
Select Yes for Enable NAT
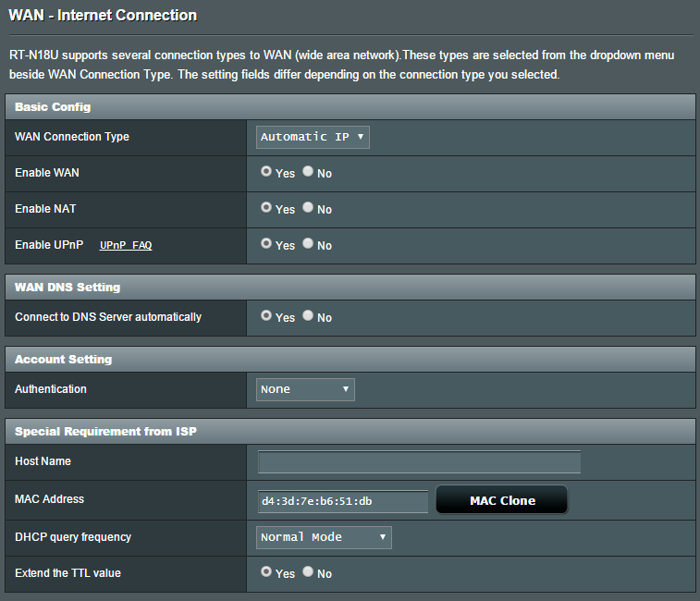(266, 208)
